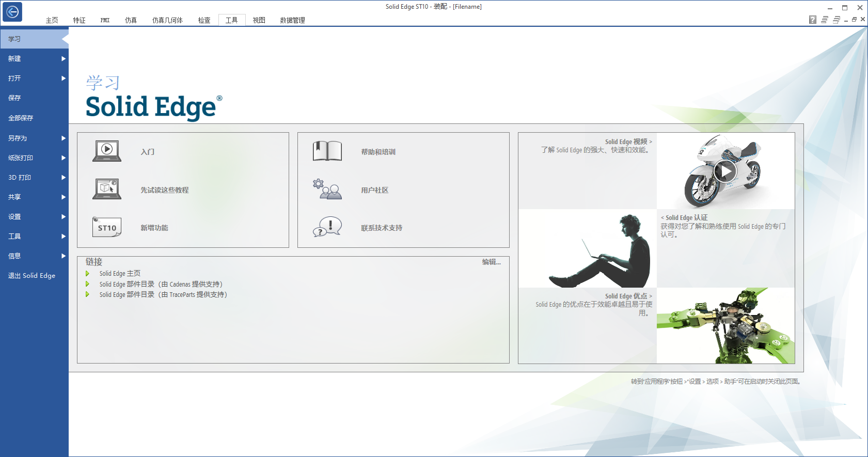The height and width of the screenshot is (457, 868).
Task: Open the 视图 ribbon tab
Action: click(x=259, y=20)
